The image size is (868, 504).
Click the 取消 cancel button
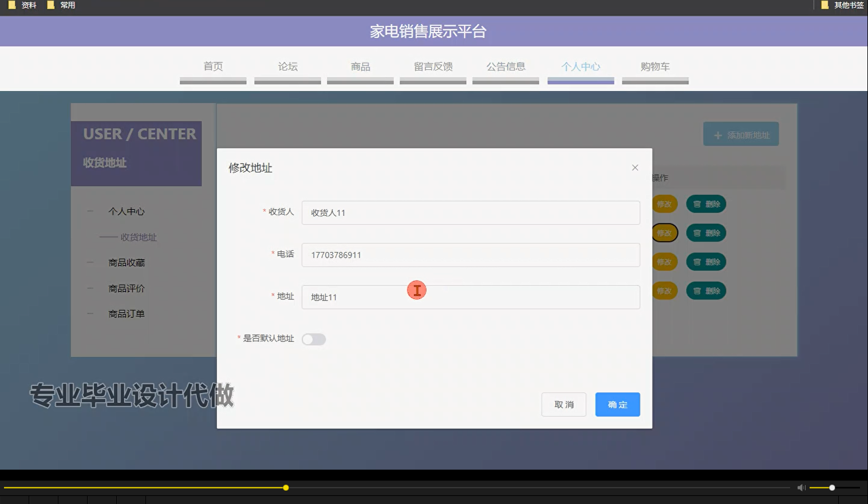pos(563,404)
